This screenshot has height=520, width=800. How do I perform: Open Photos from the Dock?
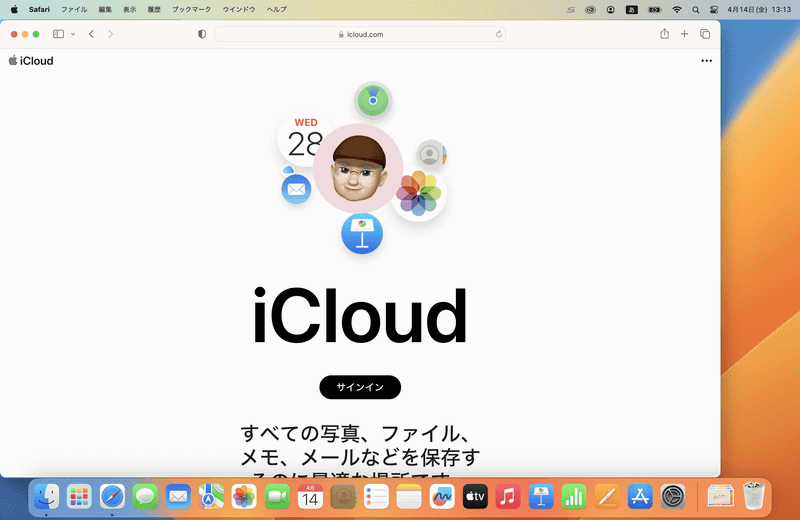tap(244, 497)
